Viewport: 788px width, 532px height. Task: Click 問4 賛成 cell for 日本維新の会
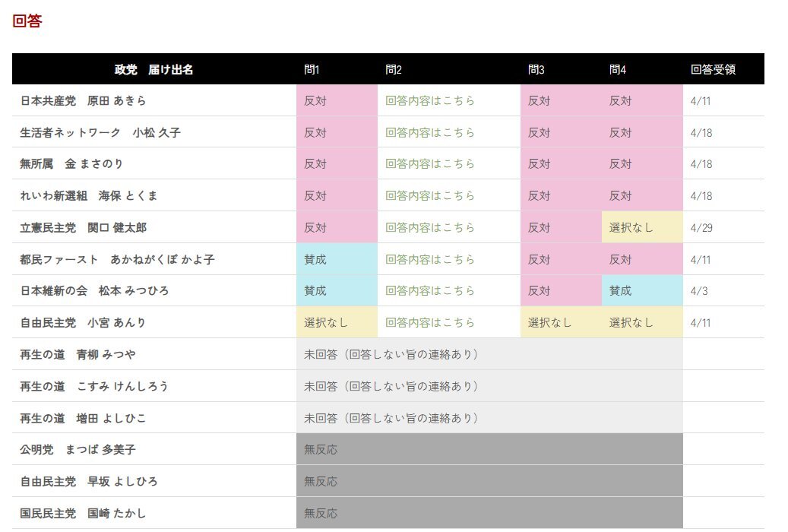(642, 290)
